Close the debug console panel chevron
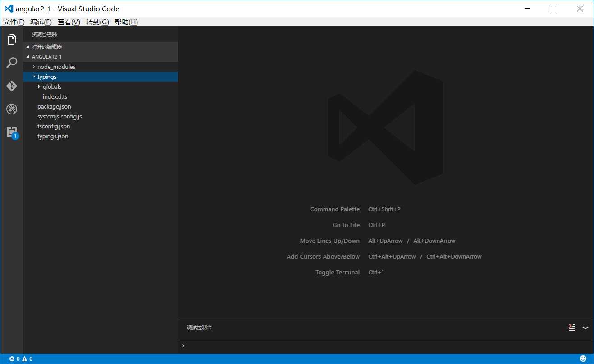 pyautogui.click(x=585, y=328)
